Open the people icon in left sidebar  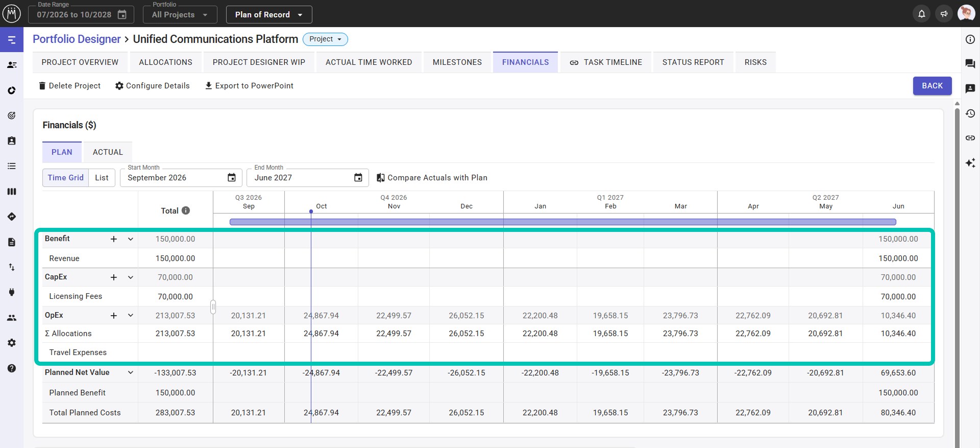[x=12, y=318]
